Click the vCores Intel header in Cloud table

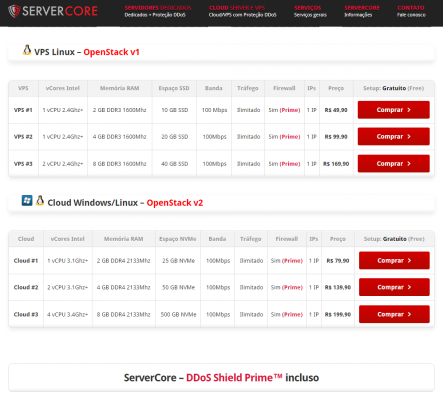(67, 239)
